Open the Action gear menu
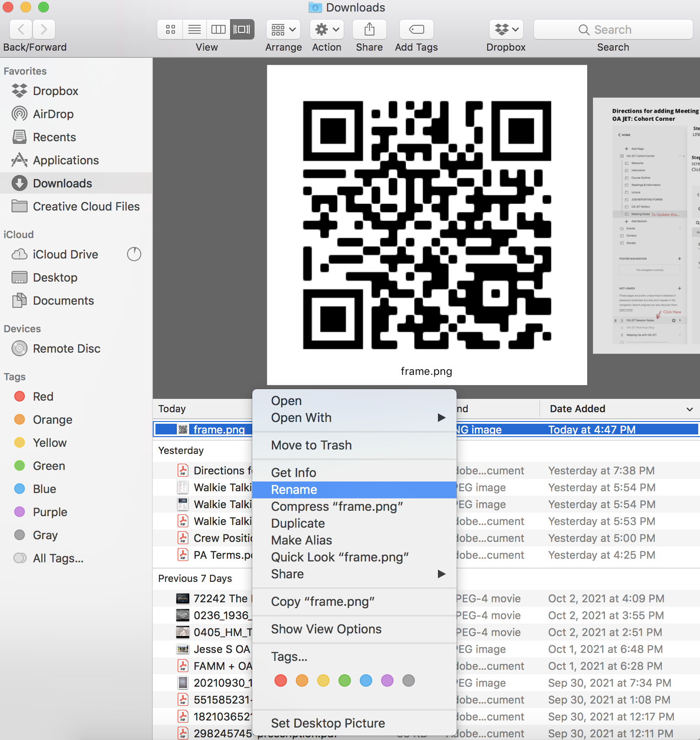This screenshot has height=740, width=700. pyautogui.click(x=327, y=30)
